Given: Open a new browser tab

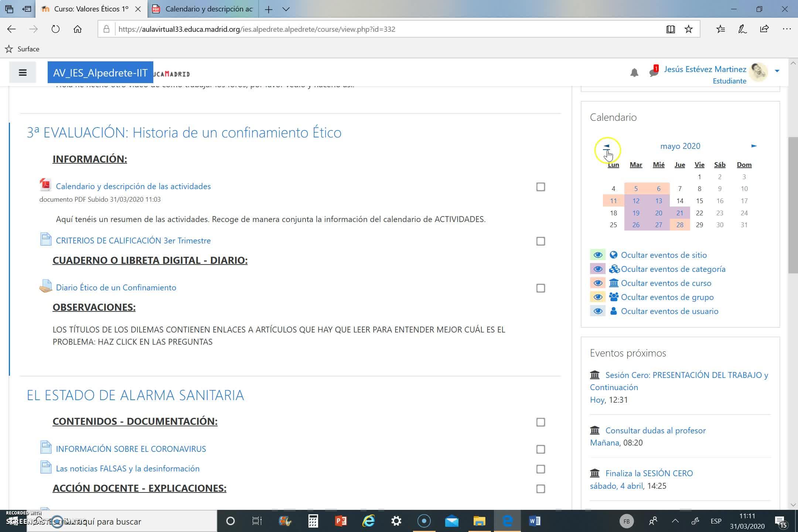Looking at the screenshot, I should coord(269,9).
